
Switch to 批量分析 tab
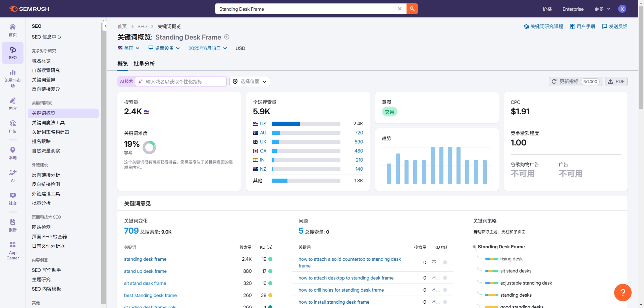coord(144,64)
